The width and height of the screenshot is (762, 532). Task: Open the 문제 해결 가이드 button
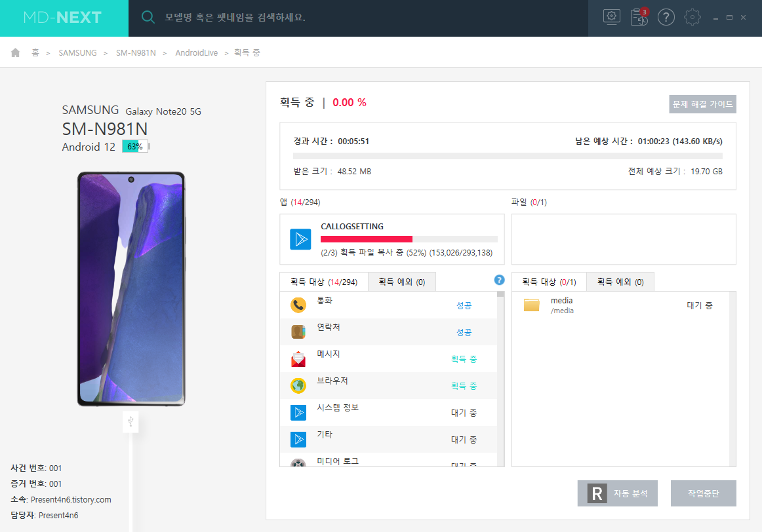(703, 104)
